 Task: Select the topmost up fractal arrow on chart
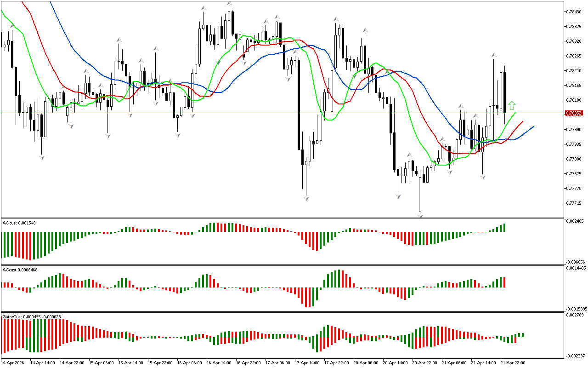[229, 4]
